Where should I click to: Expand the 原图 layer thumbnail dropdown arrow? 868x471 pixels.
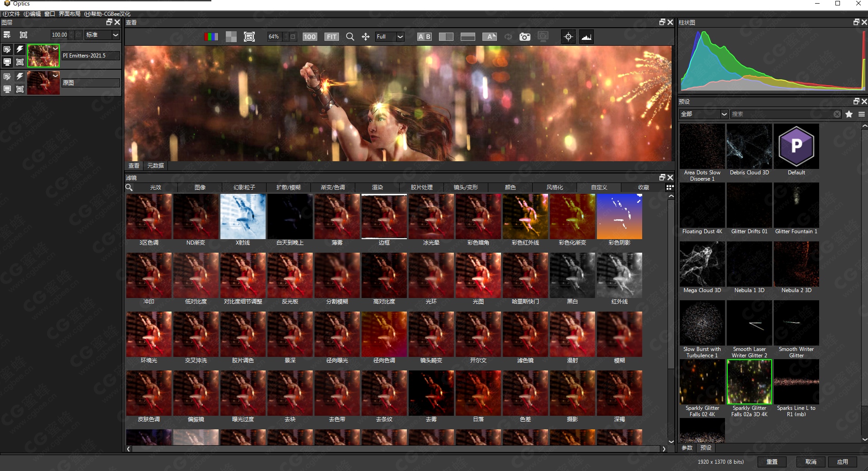point(55,76)
